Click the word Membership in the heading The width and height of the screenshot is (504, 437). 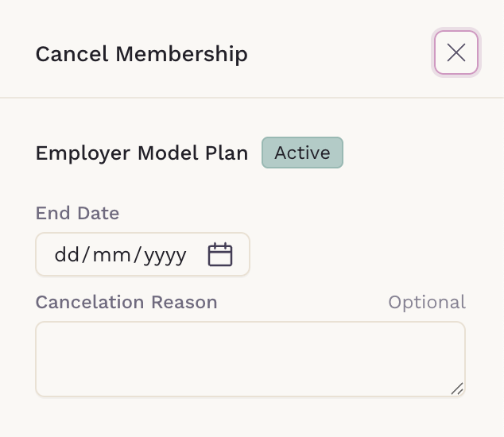point(182,54)
